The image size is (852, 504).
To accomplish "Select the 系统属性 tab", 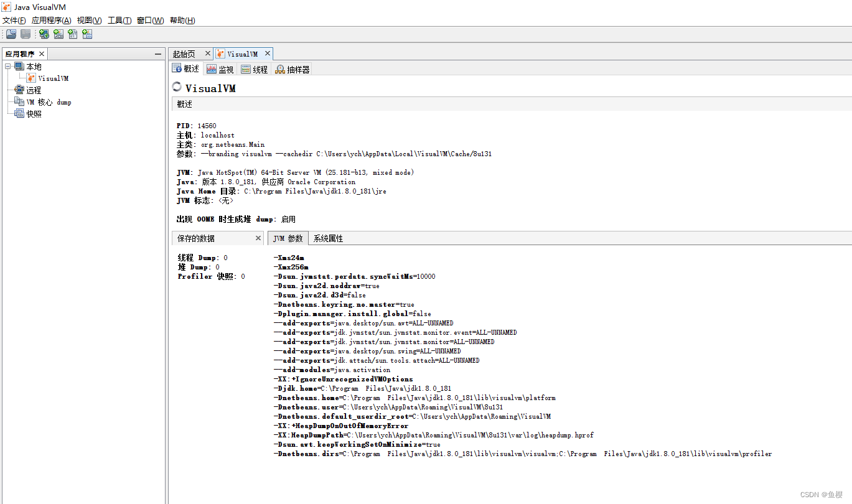I will pyautogui.click(x=328, y=238).
